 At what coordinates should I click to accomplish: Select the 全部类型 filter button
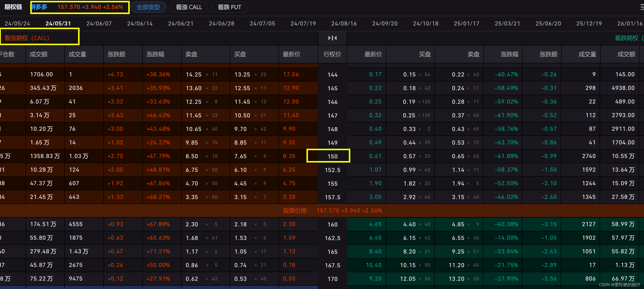point(148,7)
